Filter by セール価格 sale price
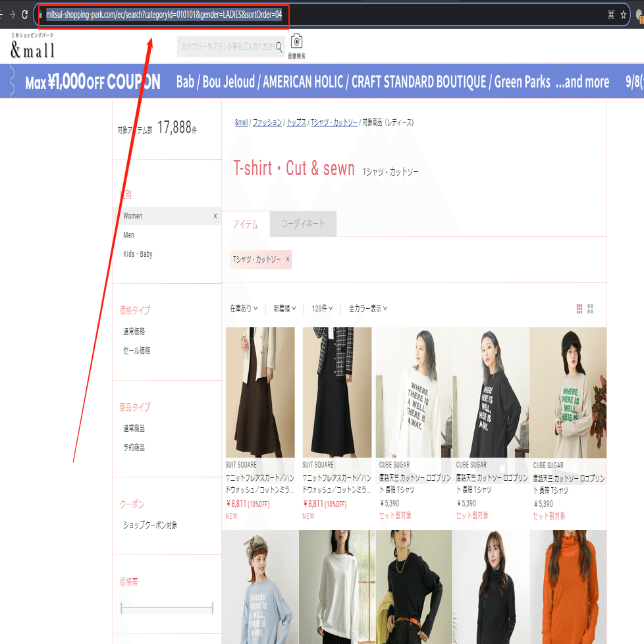This screenshot has width=644, height=644. pos(137,350)
